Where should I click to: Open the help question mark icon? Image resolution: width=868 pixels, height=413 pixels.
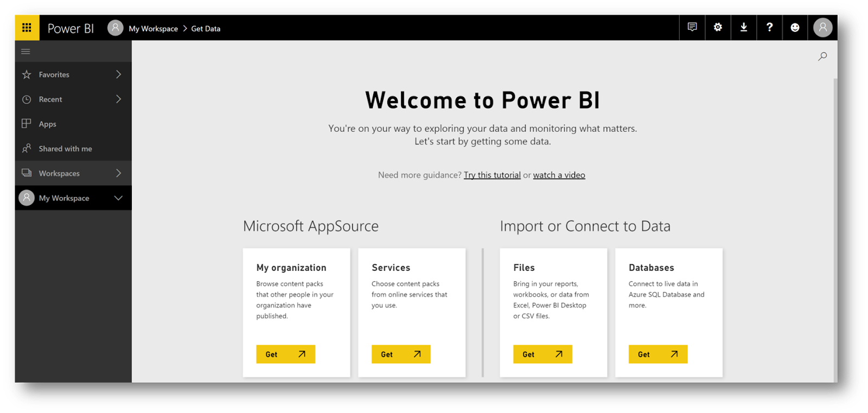pos(769,27)
